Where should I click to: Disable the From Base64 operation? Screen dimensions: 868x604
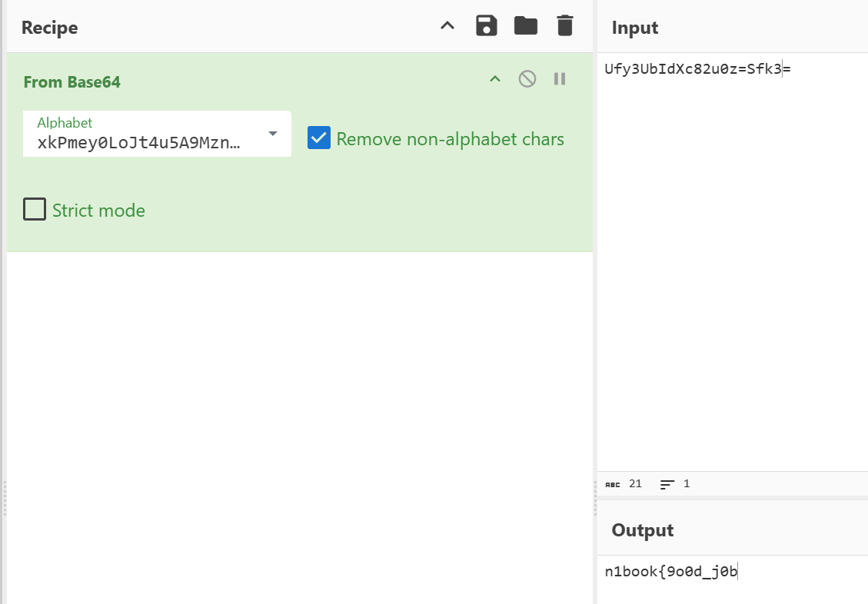(527, 79)
